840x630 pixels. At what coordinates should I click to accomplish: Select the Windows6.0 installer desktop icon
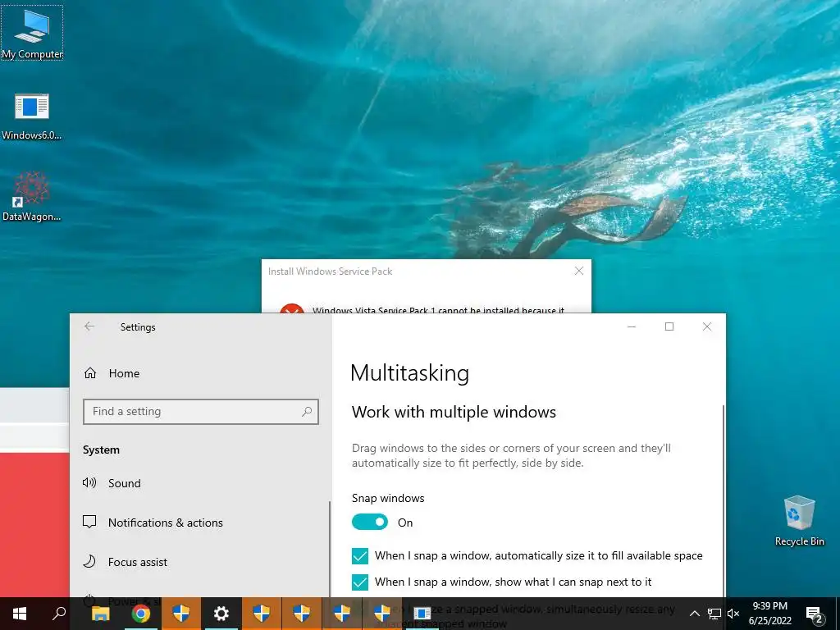click(x=32, y=116)
